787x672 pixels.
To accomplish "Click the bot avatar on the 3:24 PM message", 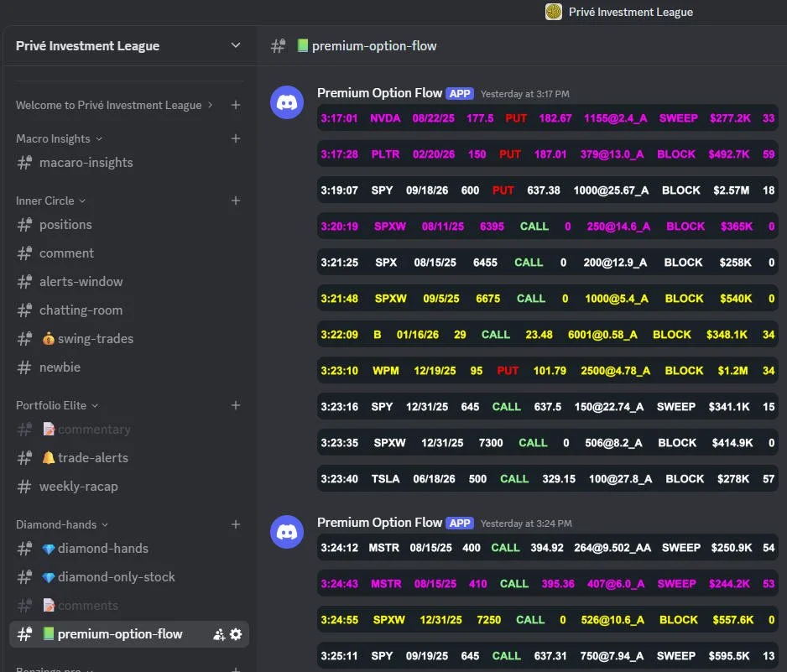I will point(287,532).
